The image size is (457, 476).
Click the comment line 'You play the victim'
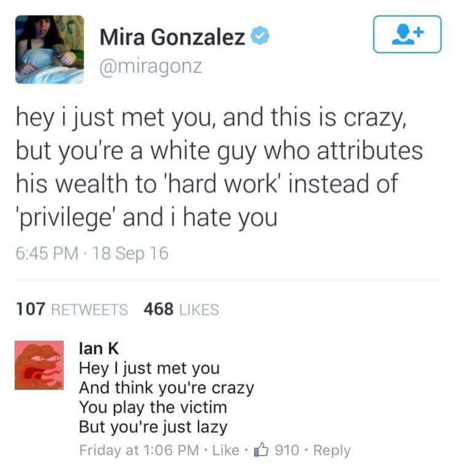[153, 407]
